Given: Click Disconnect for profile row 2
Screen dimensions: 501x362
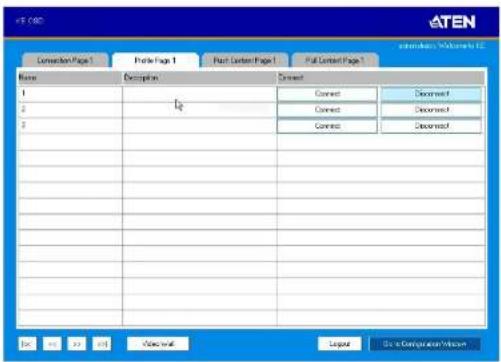Looking at the screenshot, I should 431,110.
